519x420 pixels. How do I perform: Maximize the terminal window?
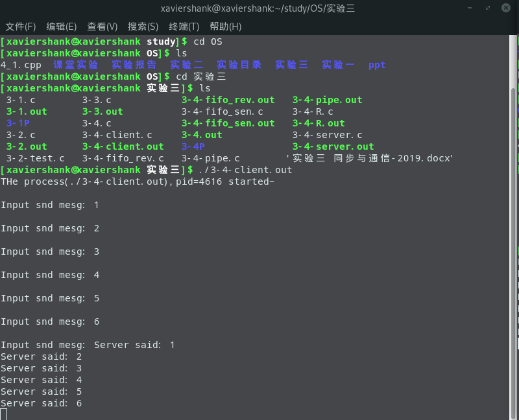pyautogui.click(x=488, y=8)
